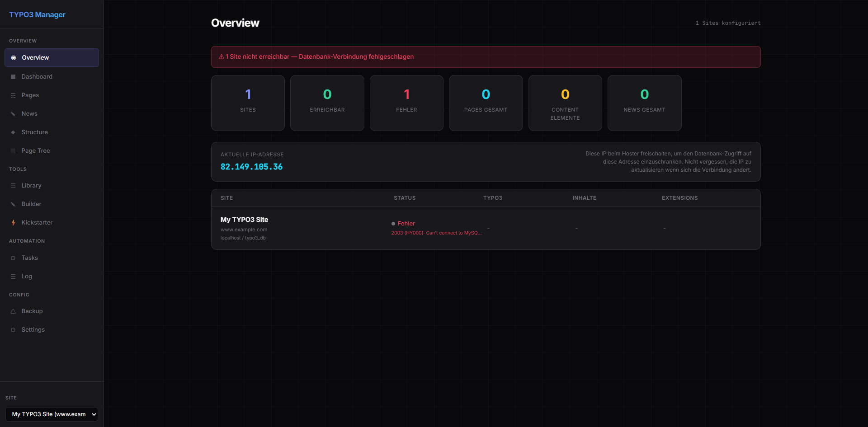The image size is (868, 427).
Task: Click the Backup triangle icon
Action: (x=13, y=311)
